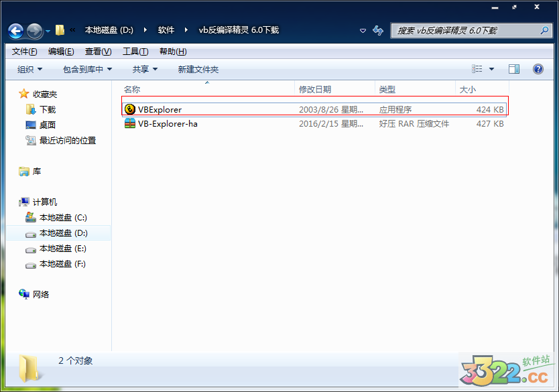
Task: Open 本地磁盘 (E:) in the sidebar
Action: coord(63,249)
